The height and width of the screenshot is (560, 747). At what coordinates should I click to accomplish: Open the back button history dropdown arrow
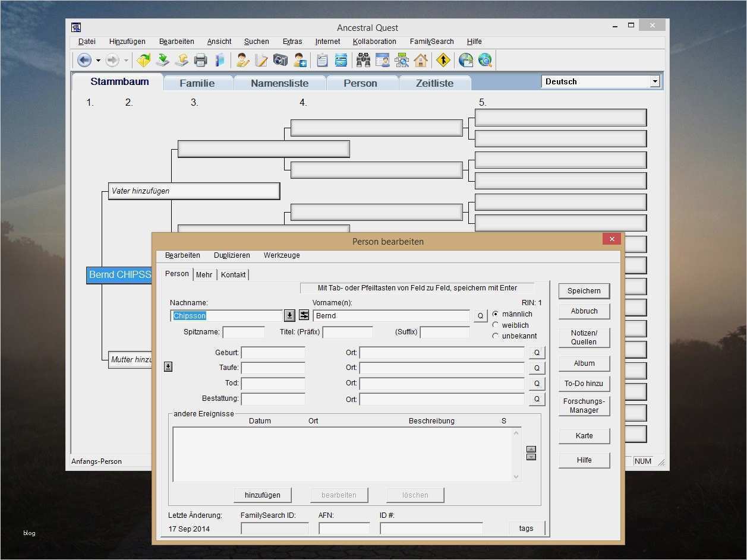(98, 61)
